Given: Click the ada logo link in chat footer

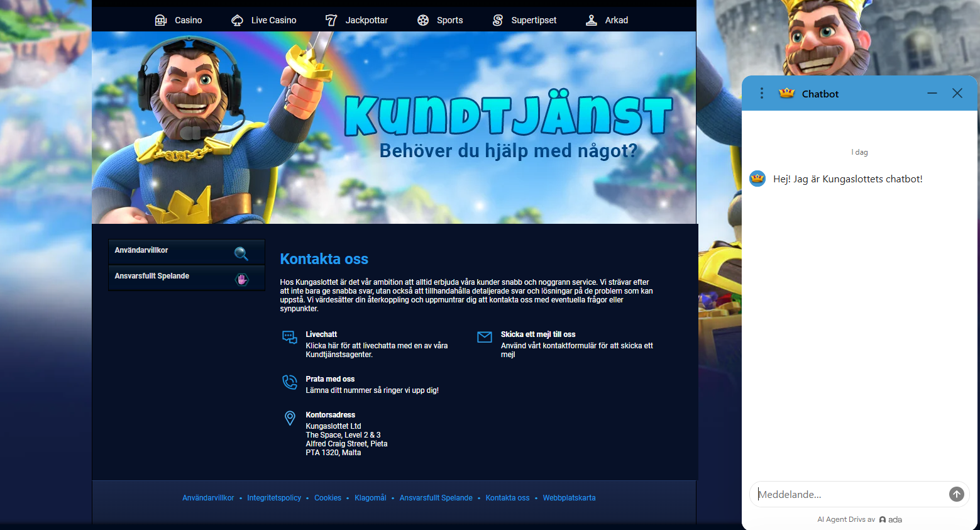Looking at the screenshot, I should tap(891, 519).
